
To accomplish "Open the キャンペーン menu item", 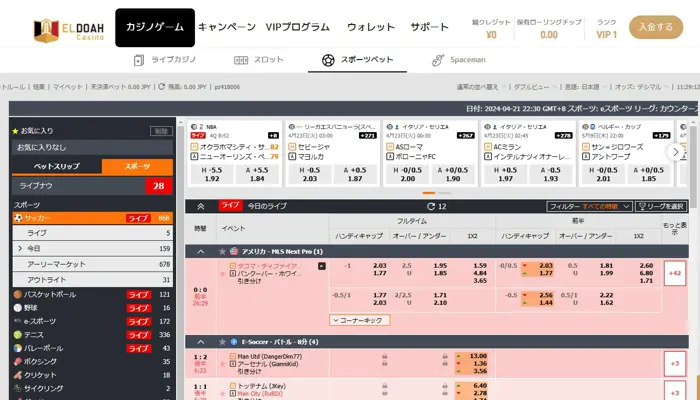I will (x=226, y=27).
